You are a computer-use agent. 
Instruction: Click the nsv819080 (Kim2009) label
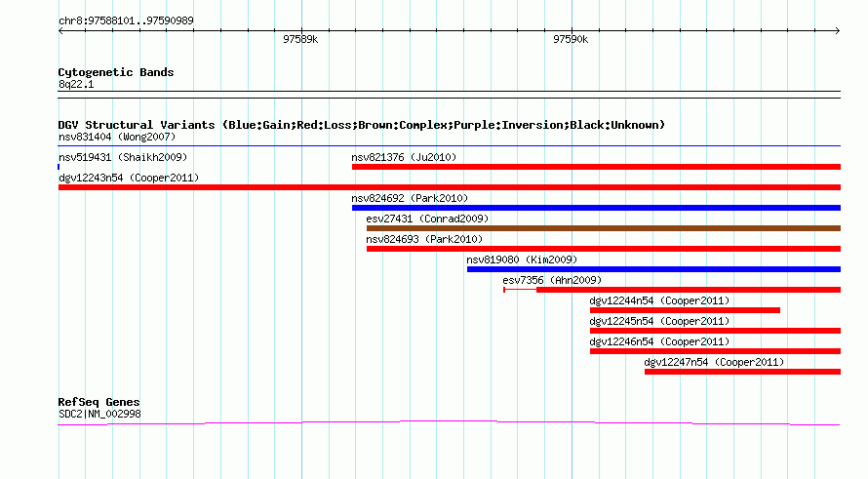point(522,259)
